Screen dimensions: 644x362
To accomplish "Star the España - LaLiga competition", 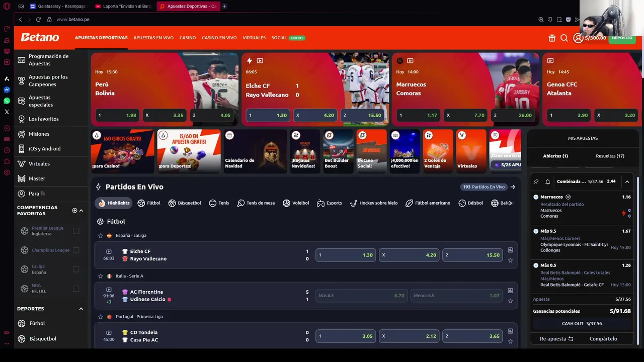I will 101,235.
